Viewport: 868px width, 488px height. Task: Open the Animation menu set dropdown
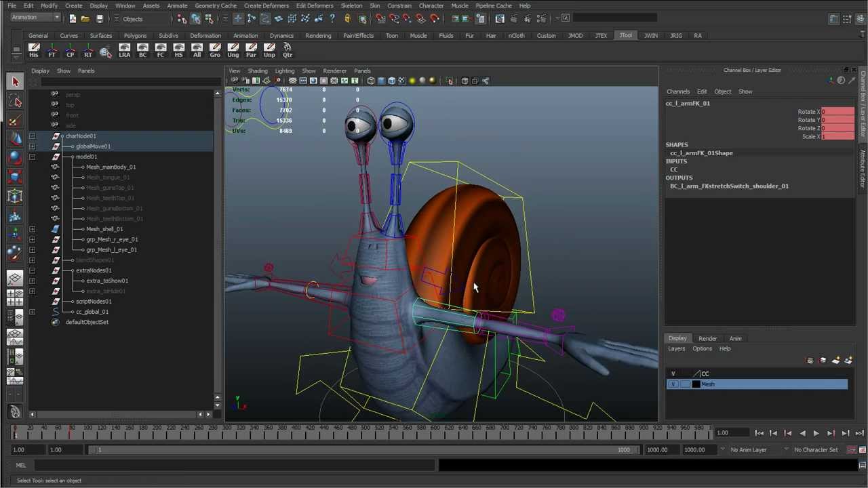tap(35, 18)
